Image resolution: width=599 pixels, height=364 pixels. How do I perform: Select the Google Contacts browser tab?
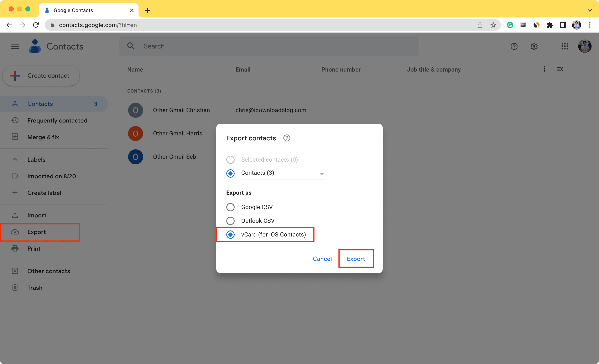point(89,10)
